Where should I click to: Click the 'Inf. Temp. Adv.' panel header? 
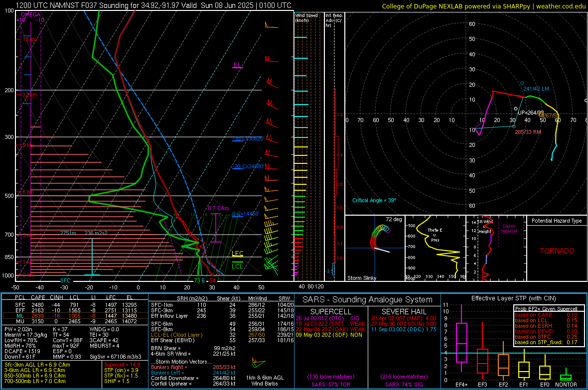point(334,20)
